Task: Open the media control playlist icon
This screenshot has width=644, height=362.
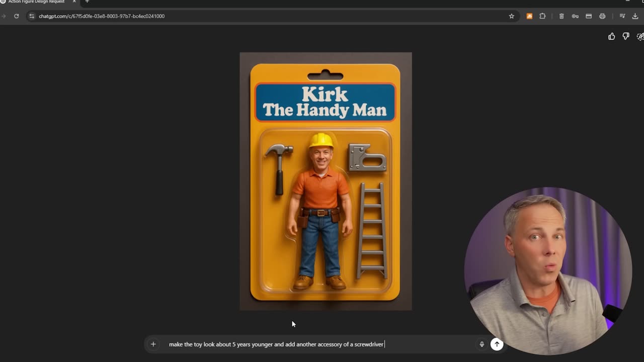Action: click(622, 16)
